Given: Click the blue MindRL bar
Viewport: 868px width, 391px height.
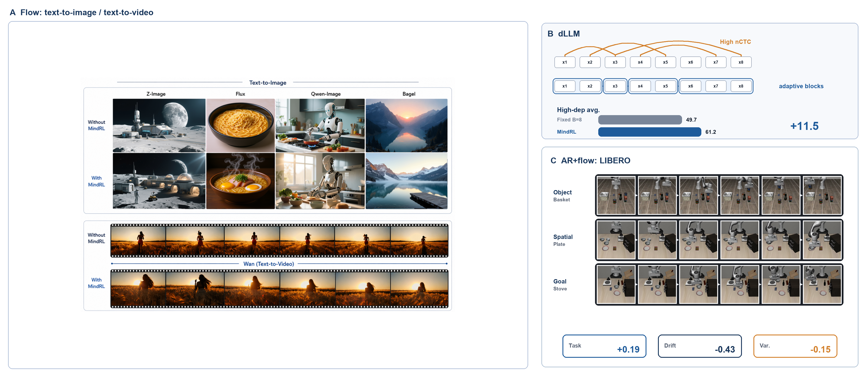Looking at the screenshot, I should [650, 132].
